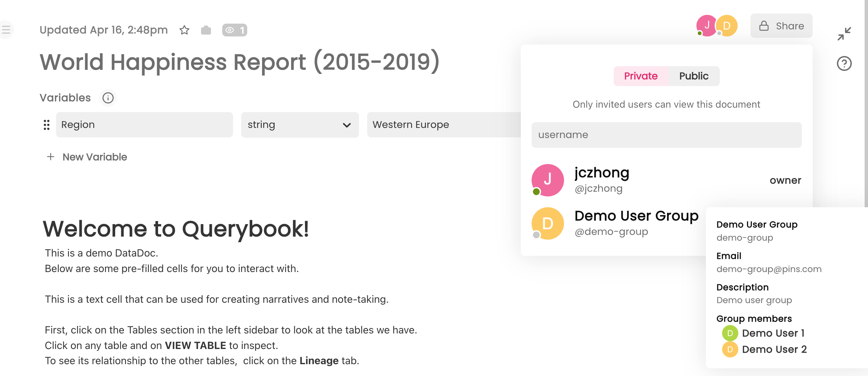The width and height of the screenshot is (868, 376).
Task: Grab the Region variable drag handle
Action: (47, 125)
